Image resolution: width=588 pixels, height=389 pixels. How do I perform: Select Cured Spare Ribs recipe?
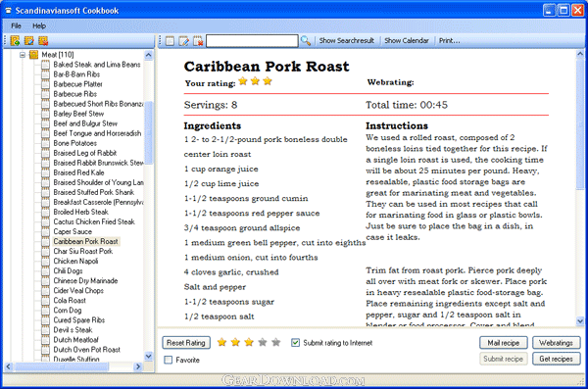79,320
